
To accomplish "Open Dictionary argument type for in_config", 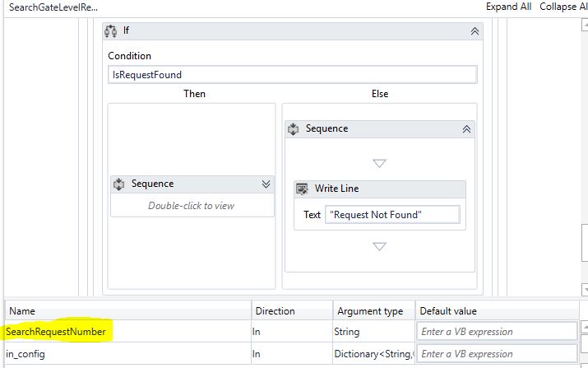I will [x=373, y=354].
